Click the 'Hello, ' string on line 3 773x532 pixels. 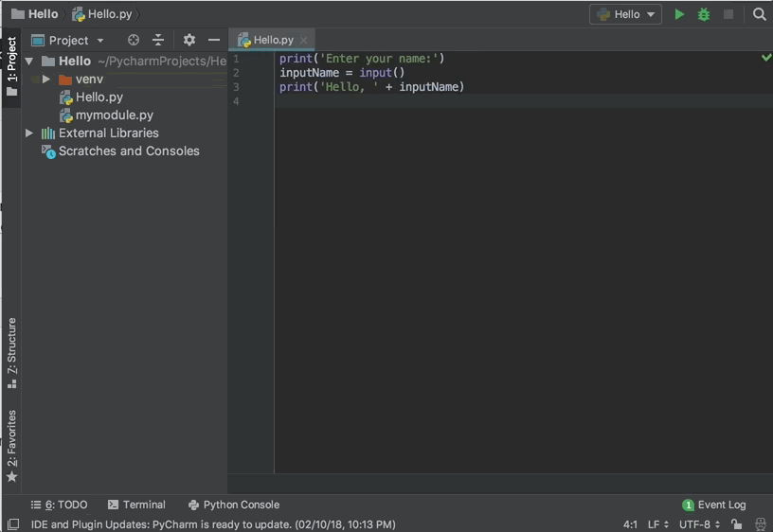(x=349, y=87)
